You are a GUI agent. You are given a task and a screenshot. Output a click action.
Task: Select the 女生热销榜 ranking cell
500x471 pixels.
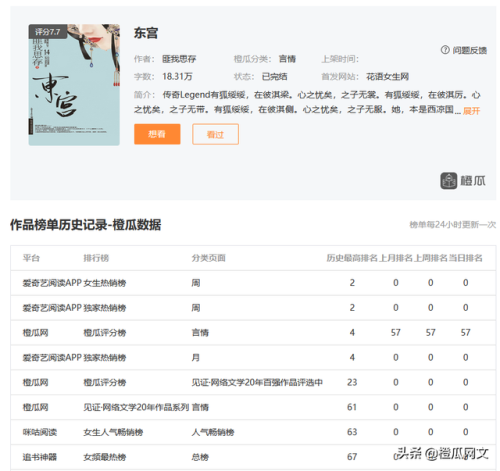click(105, 283)
